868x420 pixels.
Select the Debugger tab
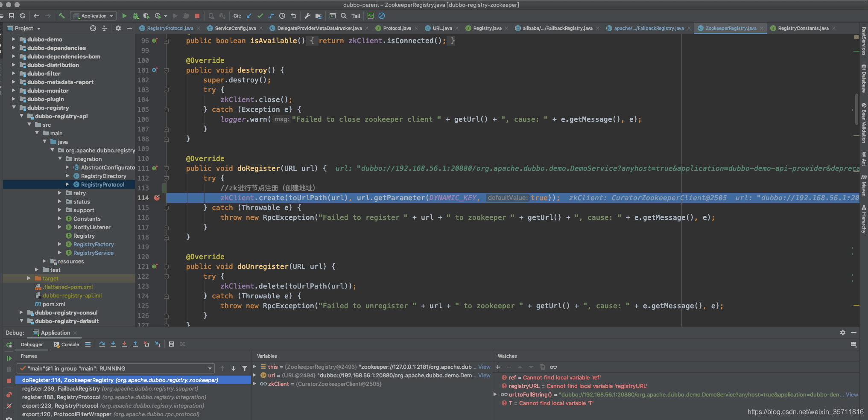pos(32,344)
